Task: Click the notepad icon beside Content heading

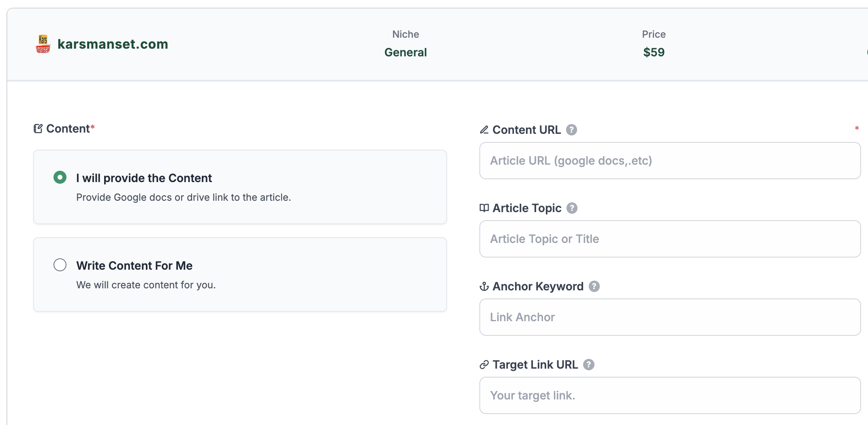Action: click(x=38, y=129)
